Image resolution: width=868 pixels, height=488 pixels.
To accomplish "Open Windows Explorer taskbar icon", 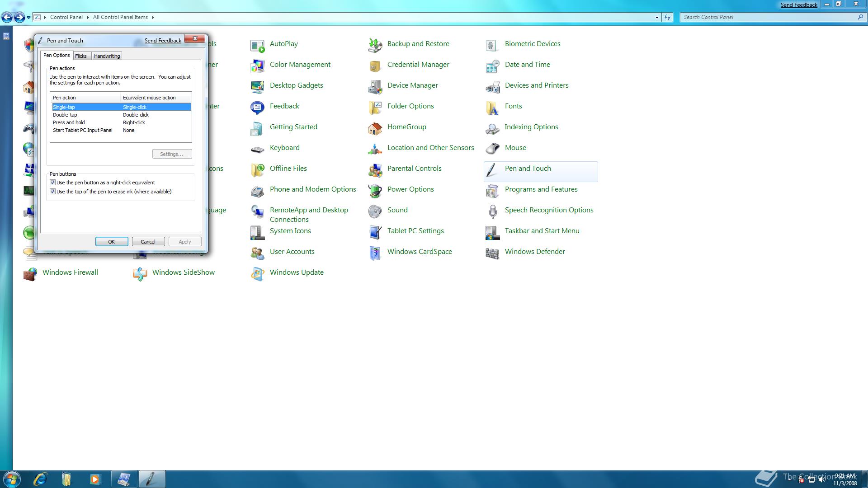I will pos(66,479).
